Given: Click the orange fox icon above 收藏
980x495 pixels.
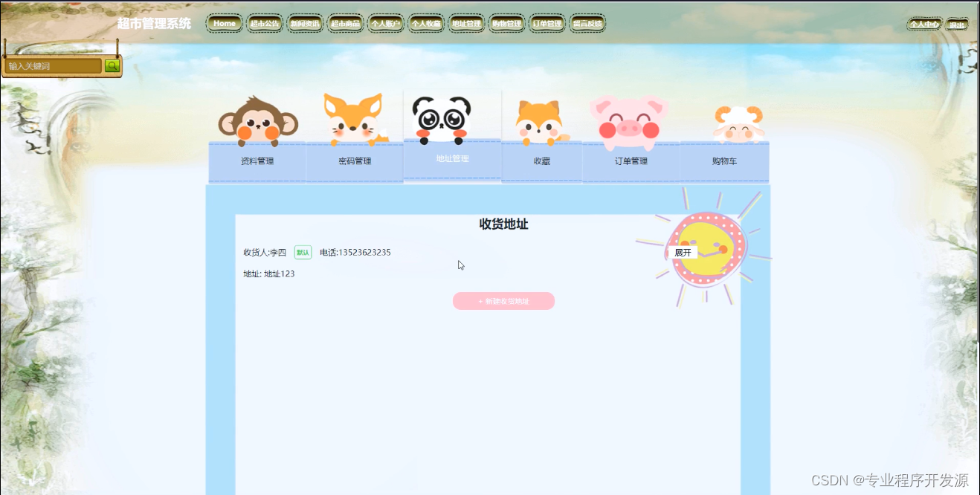Looking at the screenshot, I should click(541, 123).
